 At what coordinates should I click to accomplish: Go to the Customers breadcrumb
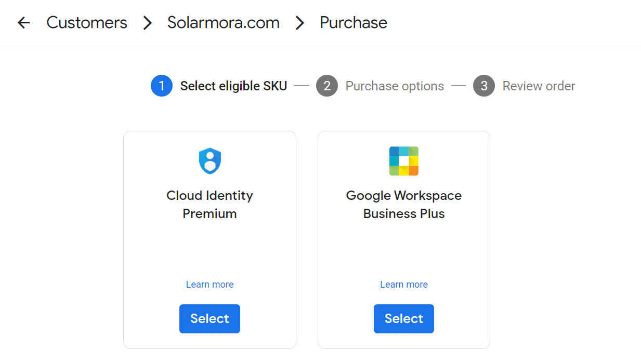coord(87,23)
